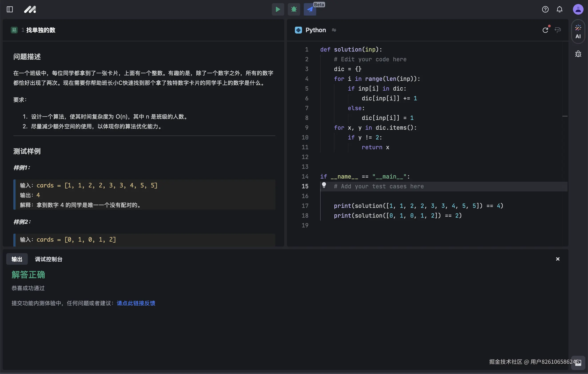Switch to the 输出 tab
588x374 pixels.
click(17, 259)
